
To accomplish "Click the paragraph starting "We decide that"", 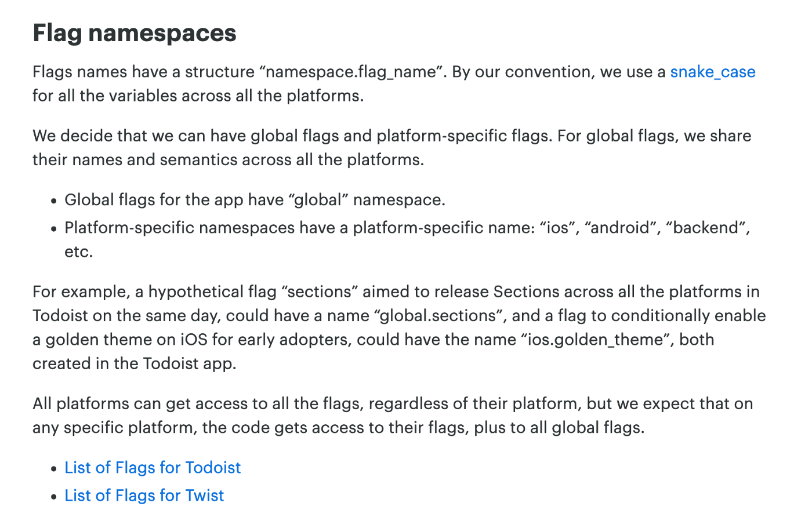I will click(x=392, y=148).
